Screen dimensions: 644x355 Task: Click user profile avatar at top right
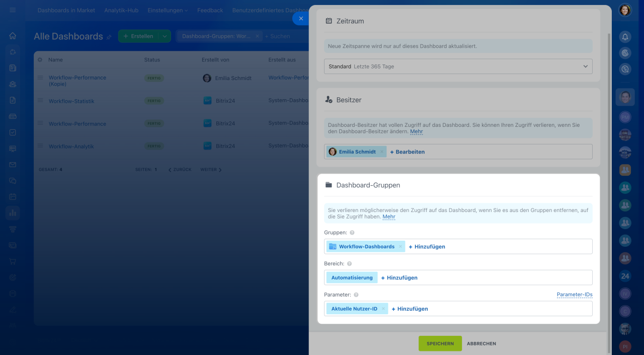point(625,10)
